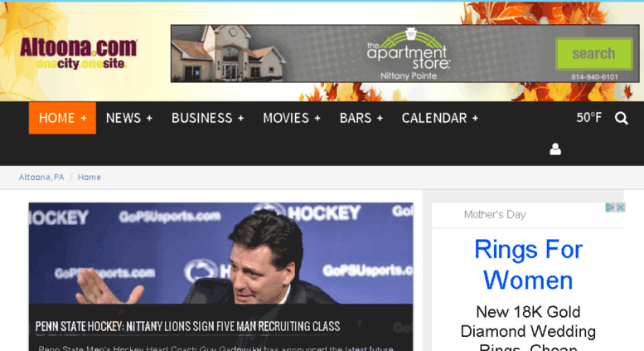The image size is (644, 351).
Task: Open Rings For Women ad link
Action: point(528,265)
